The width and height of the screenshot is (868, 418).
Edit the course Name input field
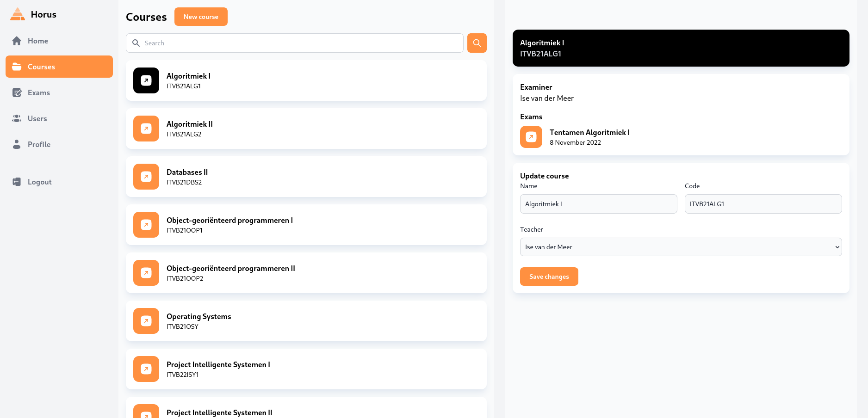coord(598,204)
